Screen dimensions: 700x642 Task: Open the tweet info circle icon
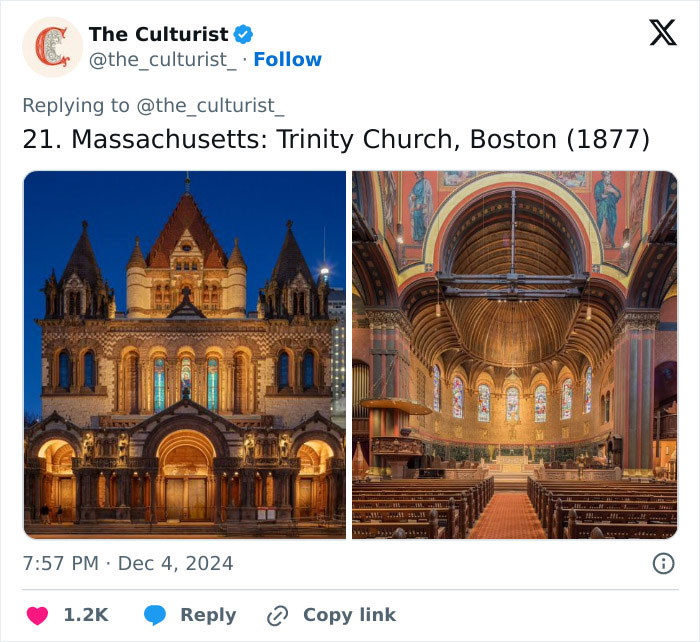(x=663, y=564)
